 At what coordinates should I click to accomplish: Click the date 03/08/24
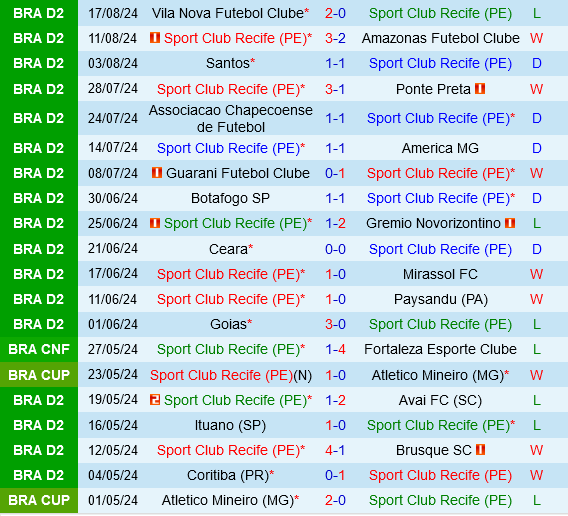(113, 63)
